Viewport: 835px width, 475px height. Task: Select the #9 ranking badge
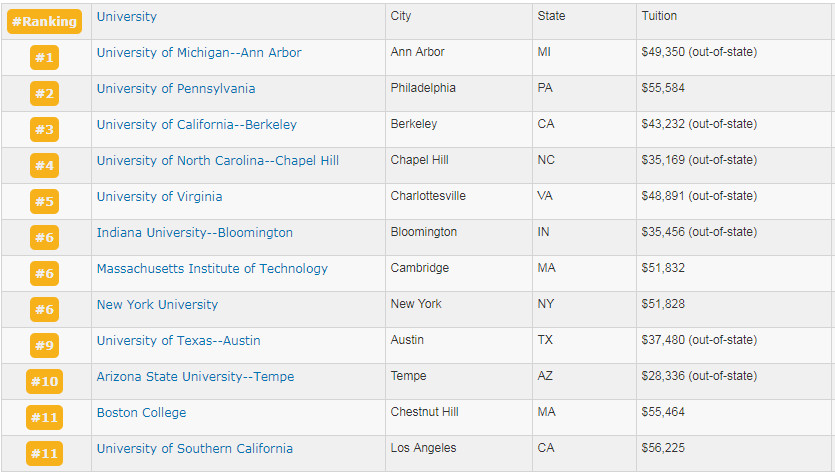45,346
